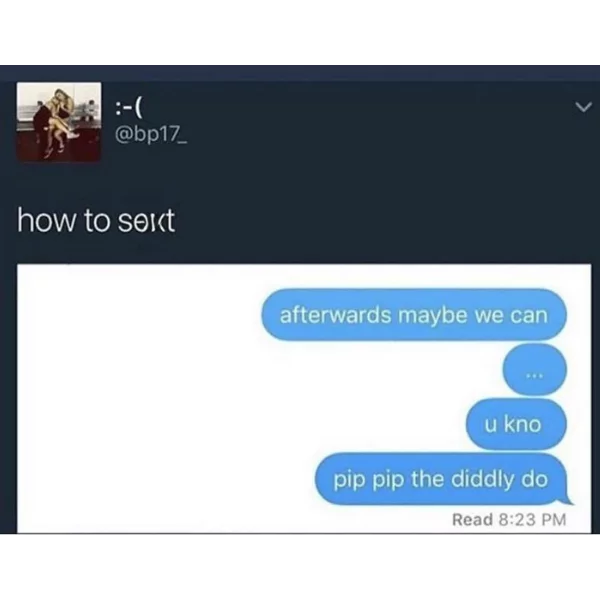The image size is (600, 600).
Task: Tap the "afterwards maybe we can" bubble
Action: [414, 315]
